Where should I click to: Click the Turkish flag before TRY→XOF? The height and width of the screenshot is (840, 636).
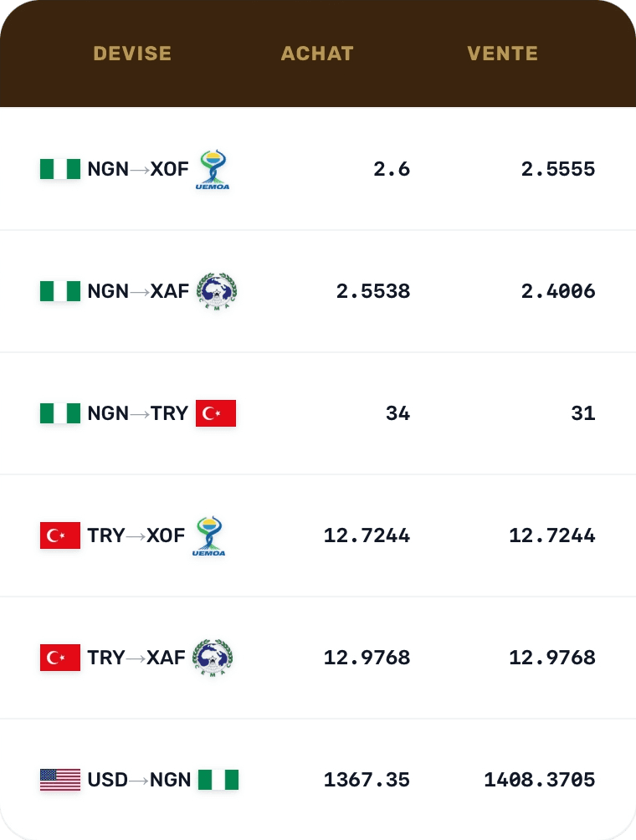[x=60, y=535]
